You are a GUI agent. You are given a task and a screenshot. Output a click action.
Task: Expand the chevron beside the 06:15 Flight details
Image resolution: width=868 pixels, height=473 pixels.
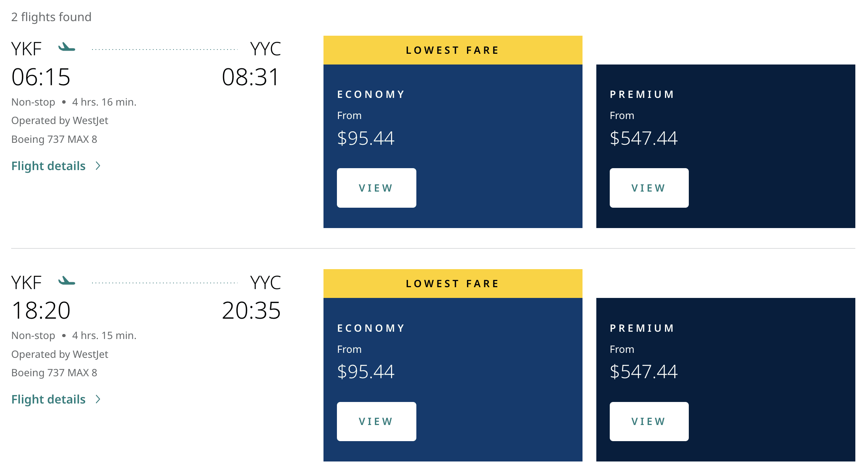coord(98,166)
